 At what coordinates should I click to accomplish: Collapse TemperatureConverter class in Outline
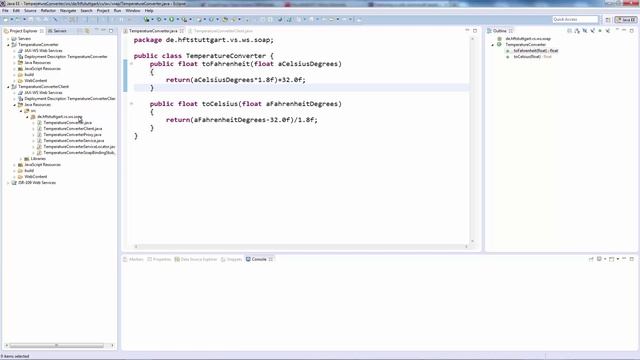[493, 45]
